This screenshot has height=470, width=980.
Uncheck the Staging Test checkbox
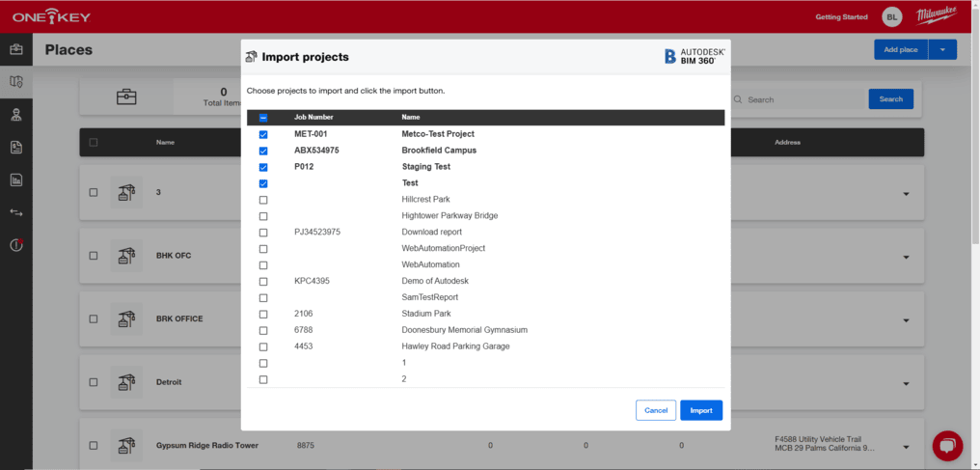[x=263, y=167]
